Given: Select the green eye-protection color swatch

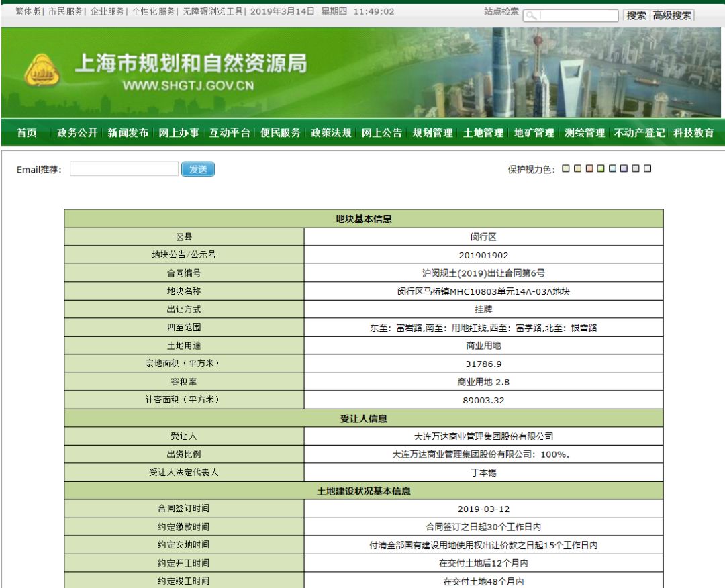Looking at the screenshot, I should click(601, 168).
